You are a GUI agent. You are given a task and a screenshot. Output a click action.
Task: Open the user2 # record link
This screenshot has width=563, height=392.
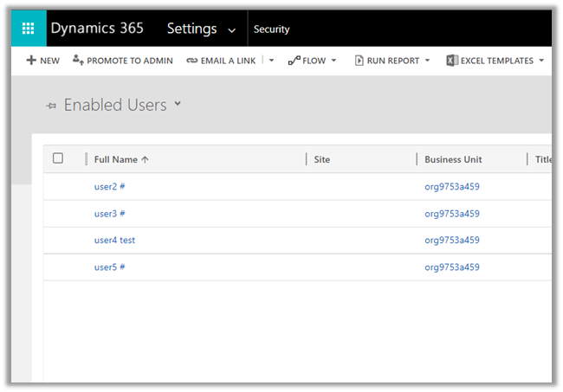click(110, 187)
